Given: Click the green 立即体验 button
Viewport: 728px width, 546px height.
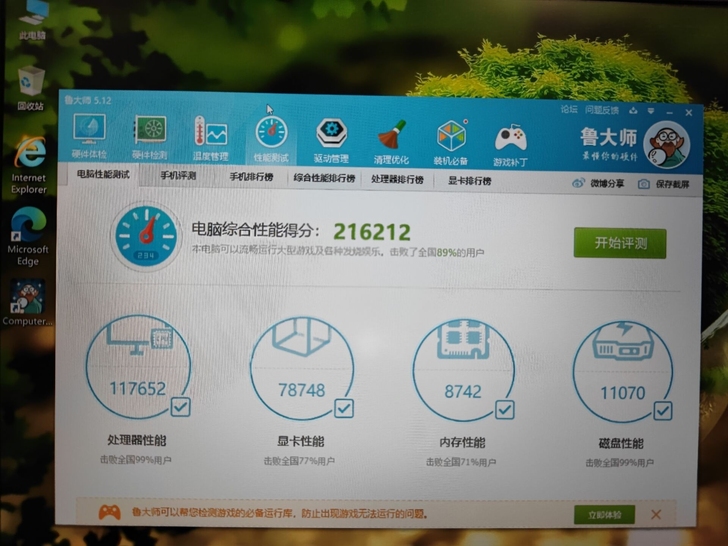Looking at the screenshot, I should coord(604,515).
